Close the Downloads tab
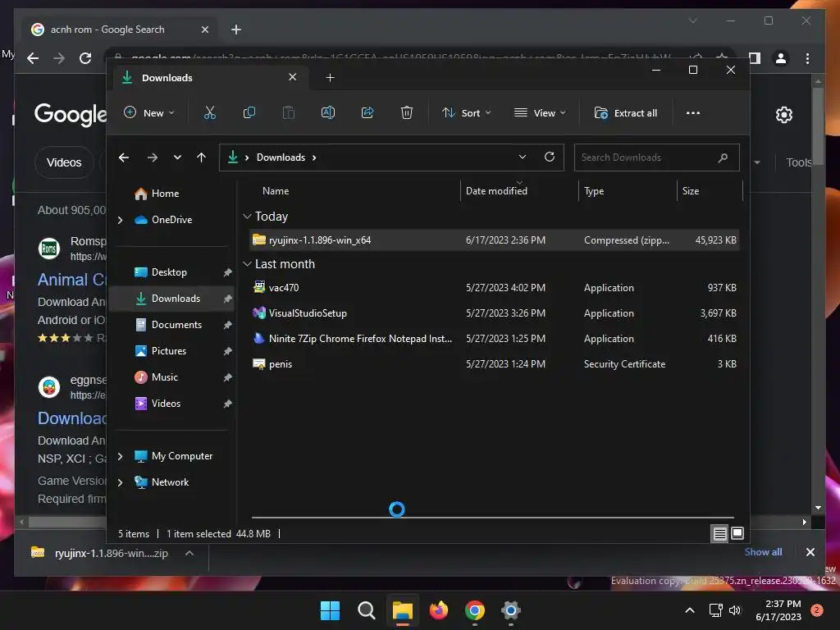The height and width of the screenshot is (630, 840). coord(293,77)
